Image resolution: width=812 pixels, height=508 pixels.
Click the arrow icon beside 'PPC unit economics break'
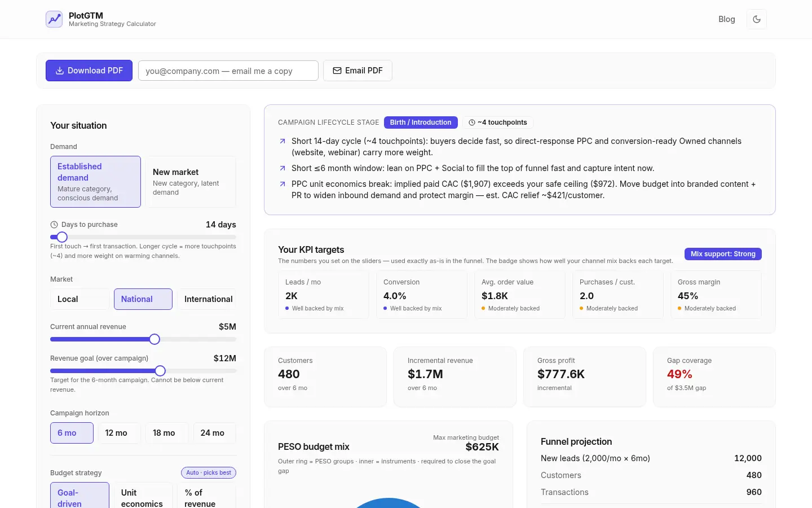point(283,184)
